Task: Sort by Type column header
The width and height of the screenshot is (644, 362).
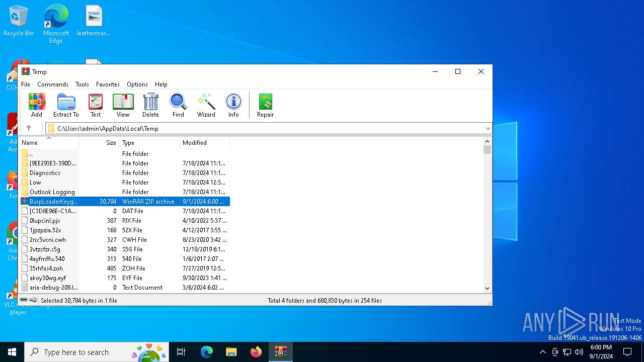Action: [x=149, y=143]
